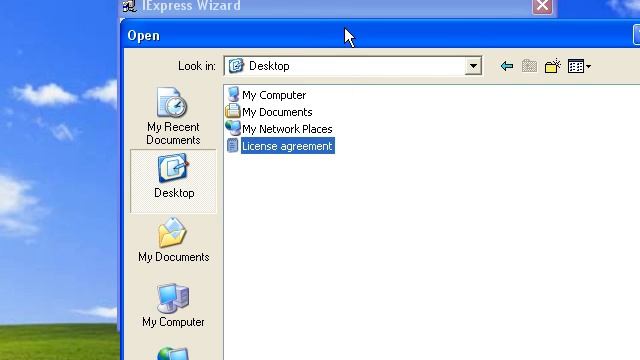Click the My Documents list icon
Viewport: 640px width, 360px height.
pos(233,111)
